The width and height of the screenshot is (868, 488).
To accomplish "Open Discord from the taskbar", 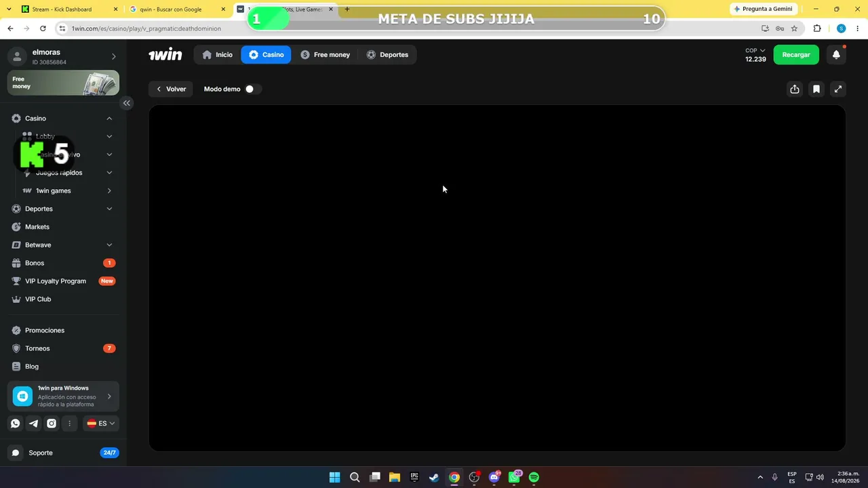I will (x=494, y=477).
